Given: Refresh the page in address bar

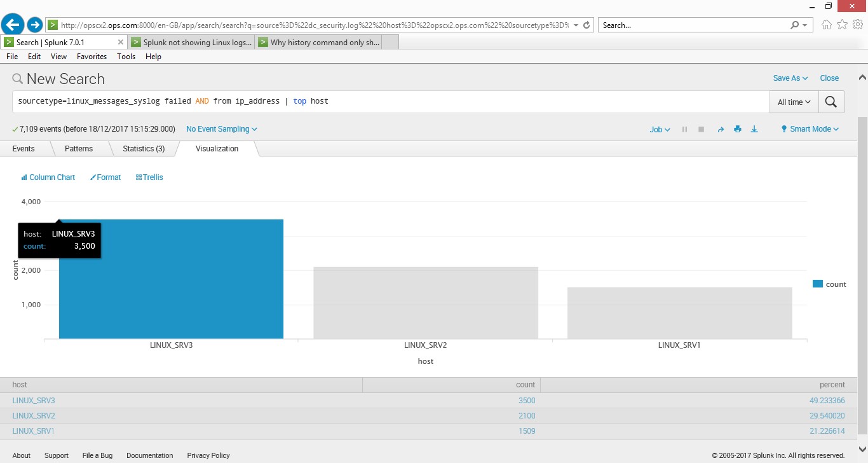Looking at the screenshot, I should (587, 25).
